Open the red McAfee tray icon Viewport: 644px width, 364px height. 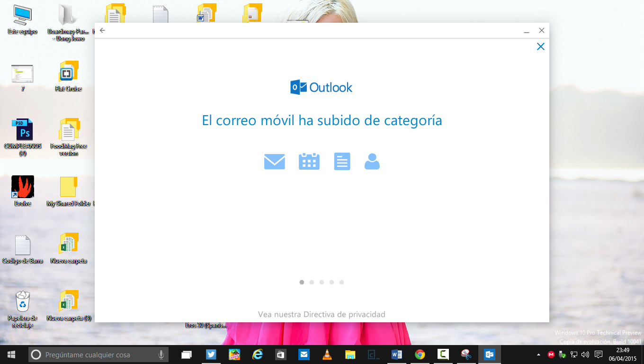click(x=551, y=355)
